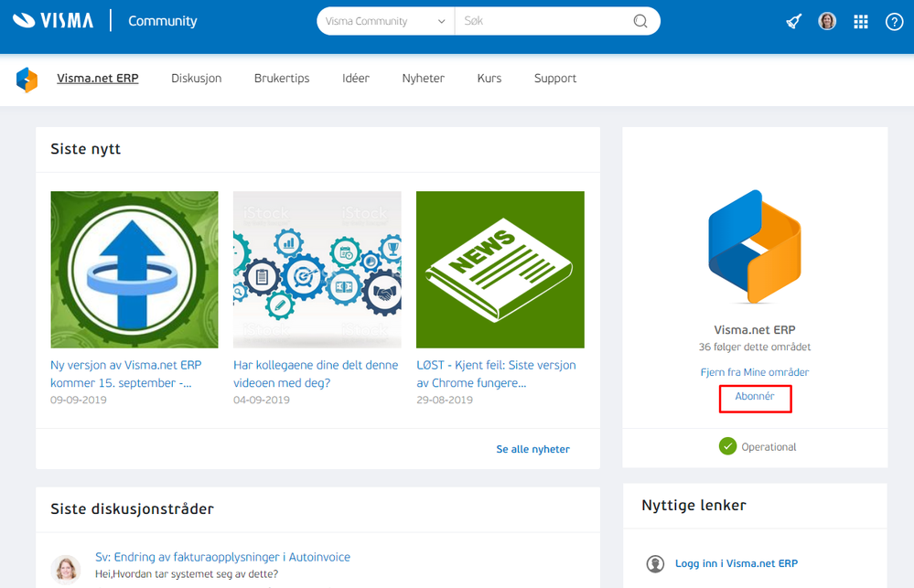
Task: Click the 09-09-2019 date under first article
Action: 78,400
